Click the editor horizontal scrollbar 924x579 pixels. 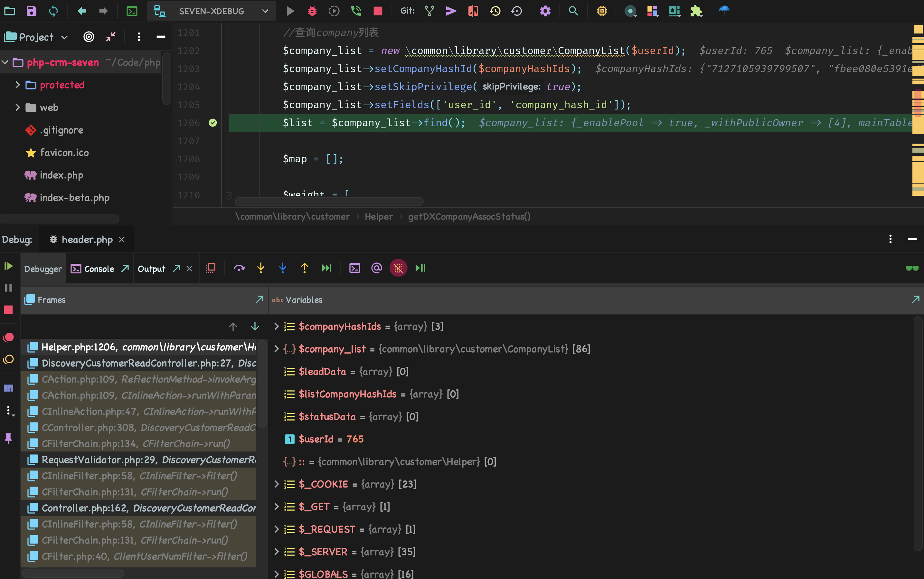(x=329, y=201)
